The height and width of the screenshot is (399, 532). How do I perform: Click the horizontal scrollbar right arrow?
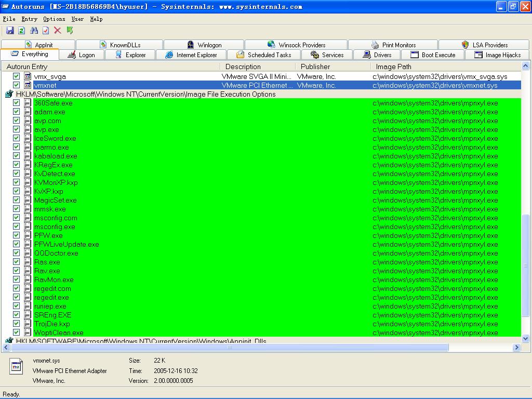tap(516, 347)
